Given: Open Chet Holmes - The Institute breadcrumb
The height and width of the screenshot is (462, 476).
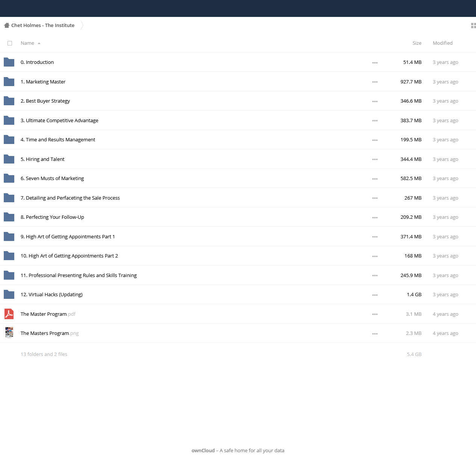Looking at the screenshot, I should (43, 26).
